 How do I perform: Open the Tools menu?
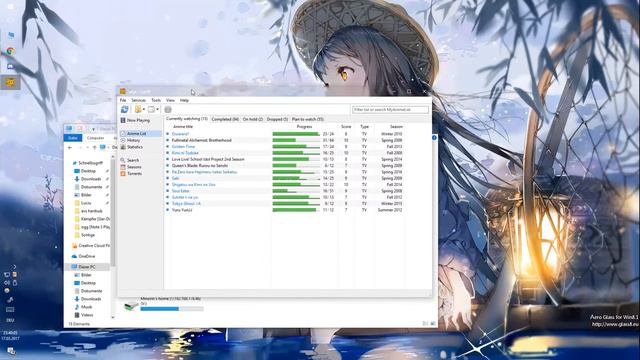coord(156,100)
